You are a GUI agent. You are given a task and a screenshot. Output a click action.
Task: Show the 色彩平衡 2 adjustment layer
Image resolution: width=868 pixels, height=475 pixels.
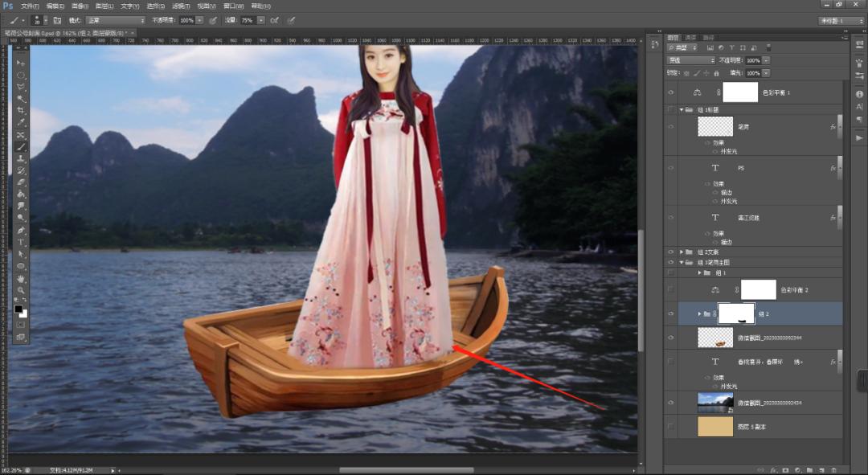[x=671, y=289]
